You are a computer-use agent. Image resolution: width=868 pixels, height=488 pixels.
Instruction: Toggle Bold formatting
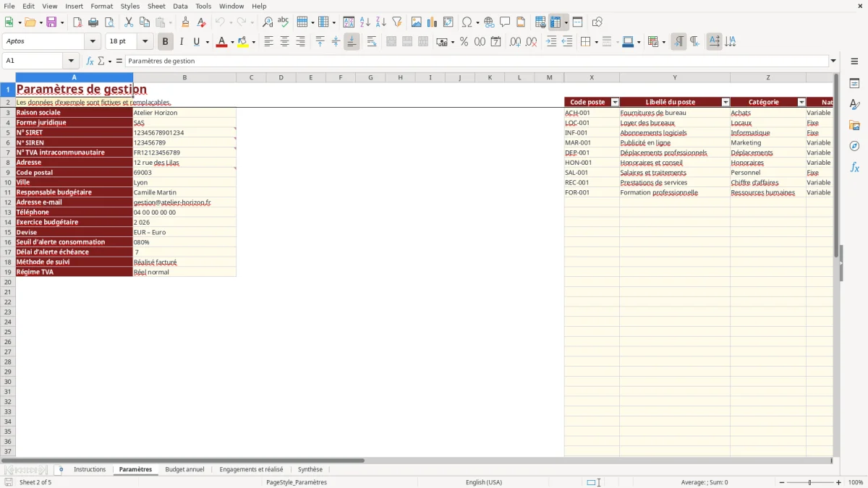166,42
